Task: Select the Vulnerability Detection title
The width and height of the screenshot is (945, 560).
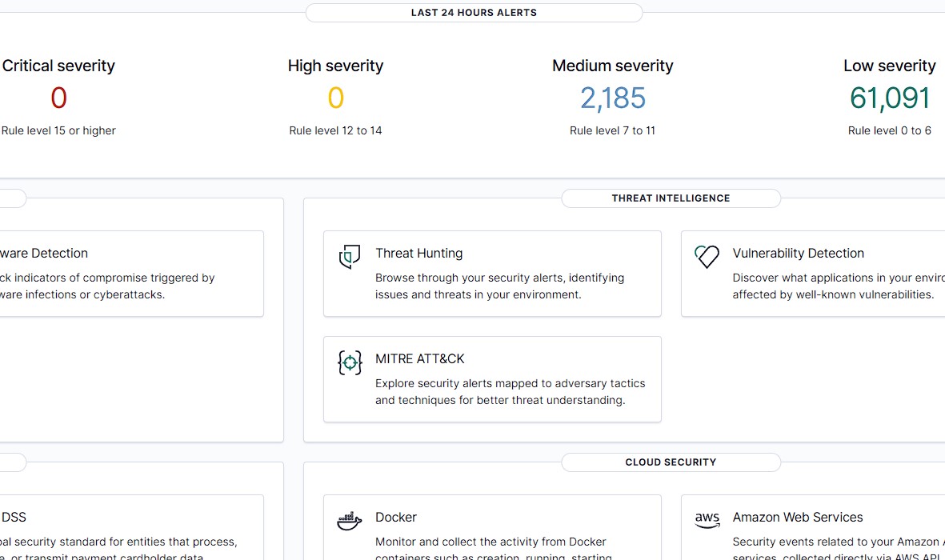Action: 798,254
